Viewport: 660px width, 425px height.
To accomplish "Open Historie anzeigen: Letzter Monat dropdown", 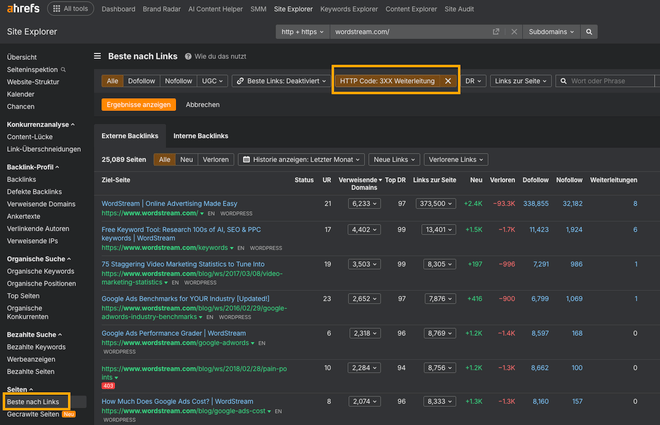I will coord(301,159).
